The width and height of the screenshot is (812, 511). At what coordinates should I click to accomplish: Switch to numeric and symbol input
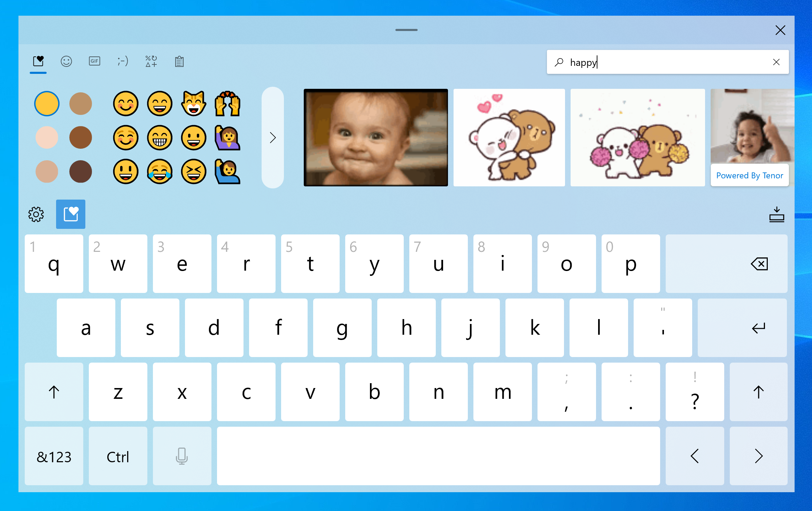point(55,457)
